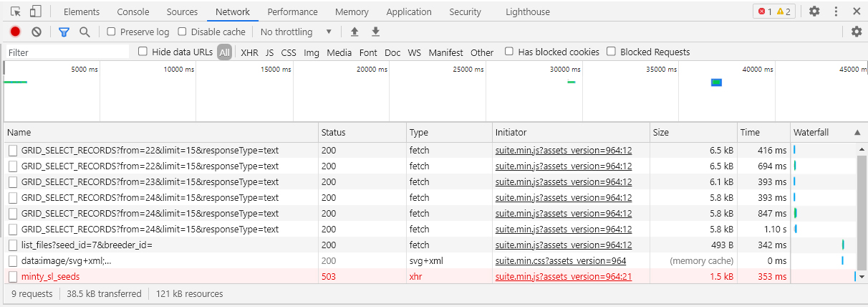Tick the Hide data URLs checkbox
This screenshot has width=868, height=307.
(143, 52)
